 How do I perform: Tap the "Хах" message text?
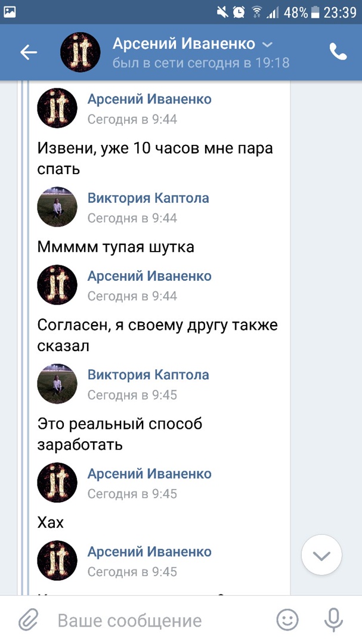(x=51, y=523)
